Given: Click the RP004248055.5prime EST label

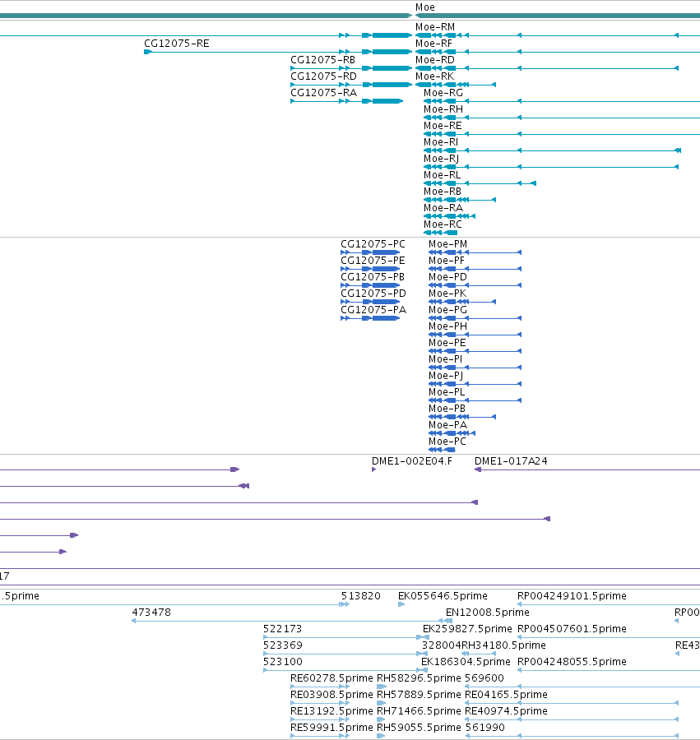Looking at the screenshot, I should click(x=572, y=663).
